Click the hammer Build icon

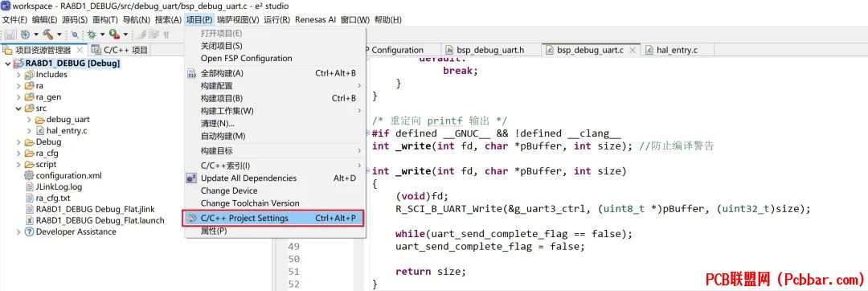pos(48,35)
